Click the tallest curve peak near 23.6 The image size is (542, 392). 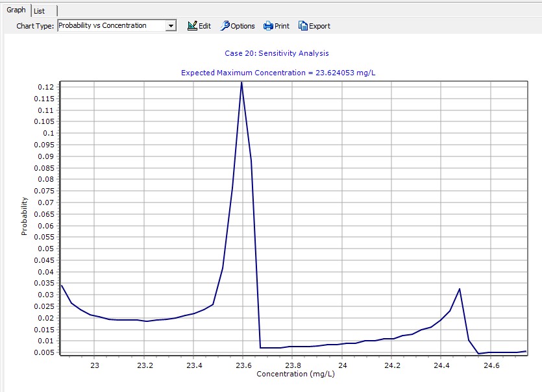(x=241, y=83)
